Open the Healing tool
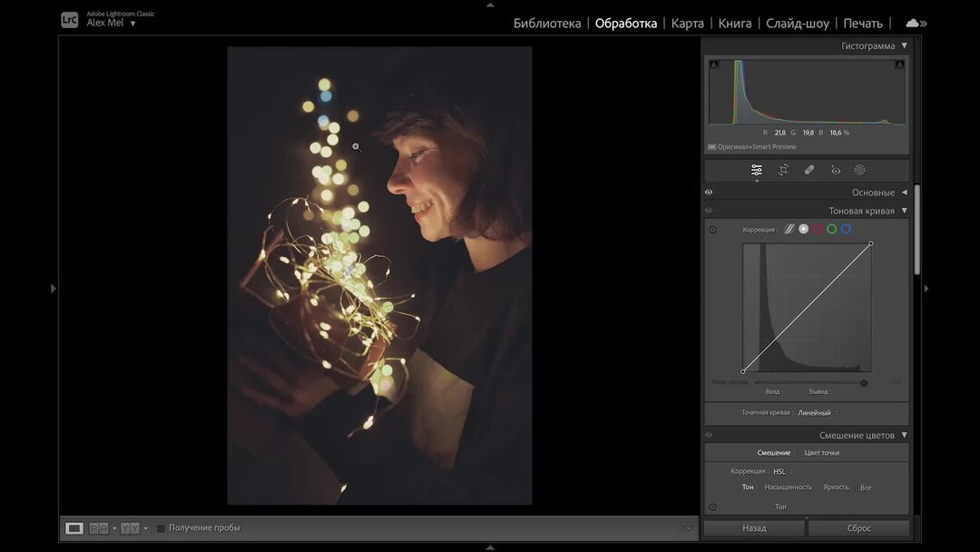This screenshot has height=552, width=980. 809,169
